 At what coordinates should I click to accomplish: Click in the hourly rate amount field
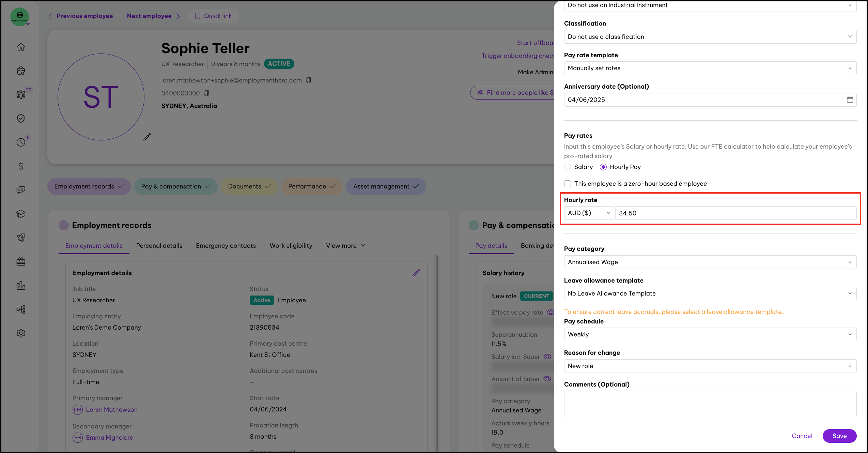click(735, 213)
